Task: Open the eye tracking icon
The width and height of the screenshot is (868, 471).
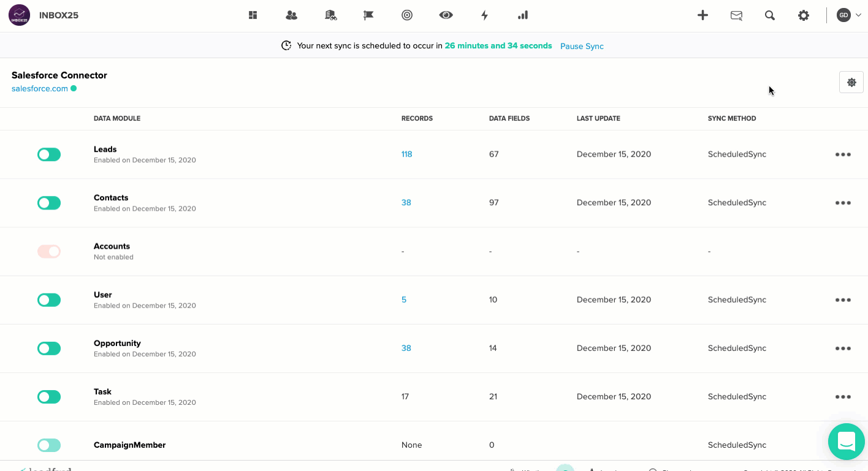Action: tap(446, 15)
